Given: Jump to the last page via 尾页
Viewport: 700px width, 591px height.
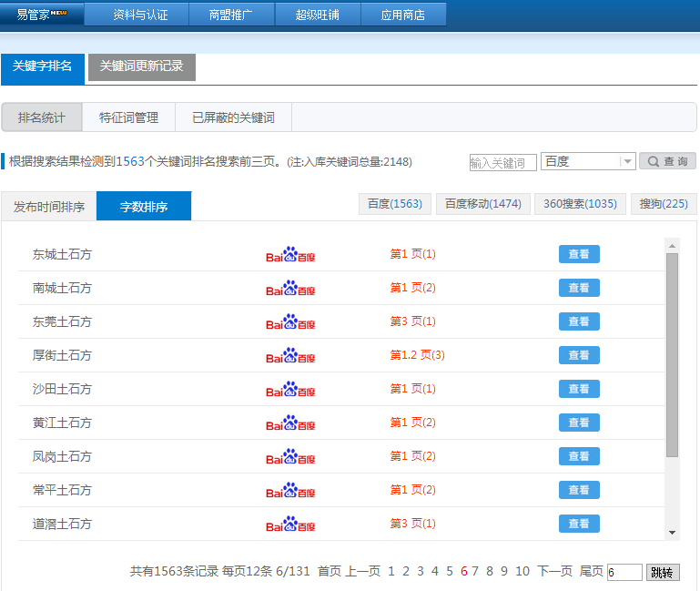Looking at the screenshot, I should pyautogui.click(x=591, y=571).
